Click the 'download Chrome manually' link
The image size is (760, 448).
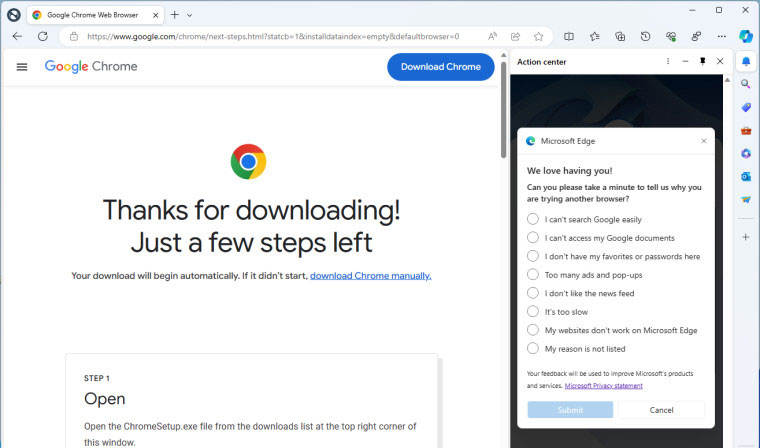click(x=371, y=275)
